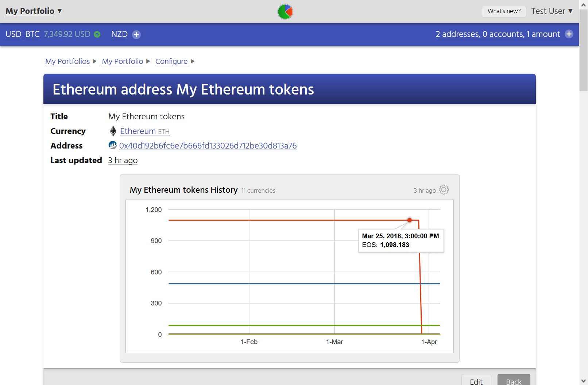The image size is (588, 385).
Task: Click the blue line in the history chart
Action: (x=304, y=284)
